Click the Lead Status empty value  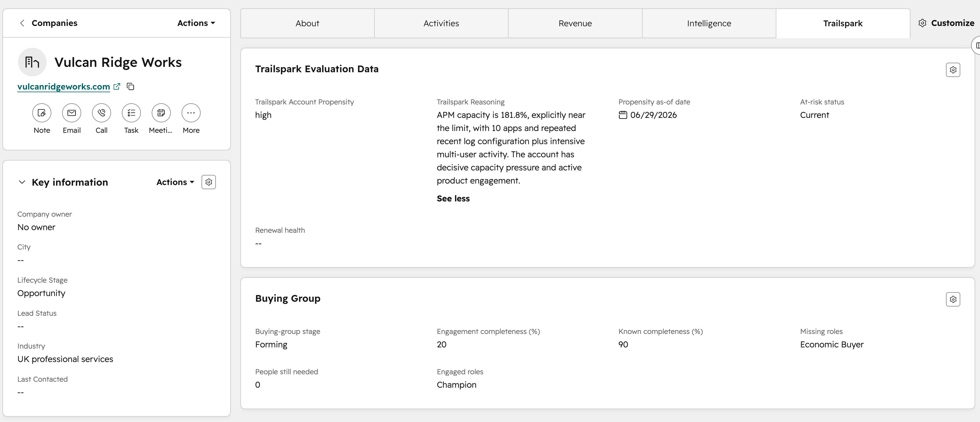[x=21, y=326]
